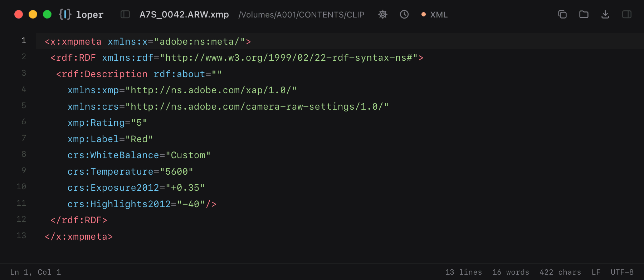Click the Ln 1, Col 1 status indicator
Screen dimensions: 644x280
pyautogui.click(x=36, y=272)
